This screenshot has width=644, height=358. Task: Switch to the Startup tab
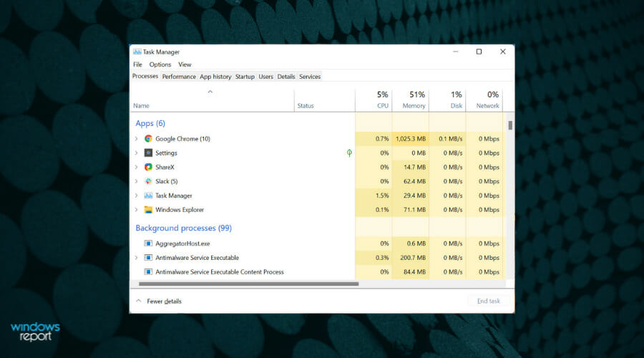point(245,77)
